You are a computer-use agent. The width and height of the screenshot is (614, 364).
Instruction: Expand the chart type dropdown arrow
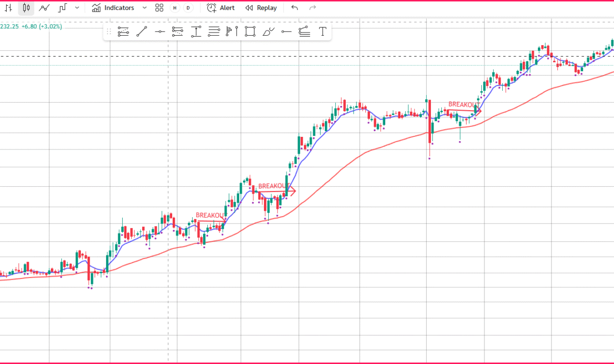pyautogui.click(x=77, y=8)
